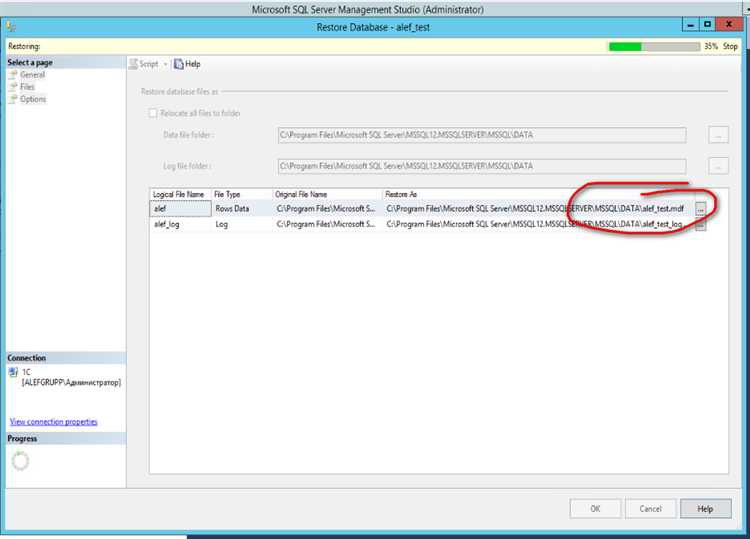Click the Data file folder path field
Image resolution: width=750 pixels, height=539 pixels.
click(482, 135)
